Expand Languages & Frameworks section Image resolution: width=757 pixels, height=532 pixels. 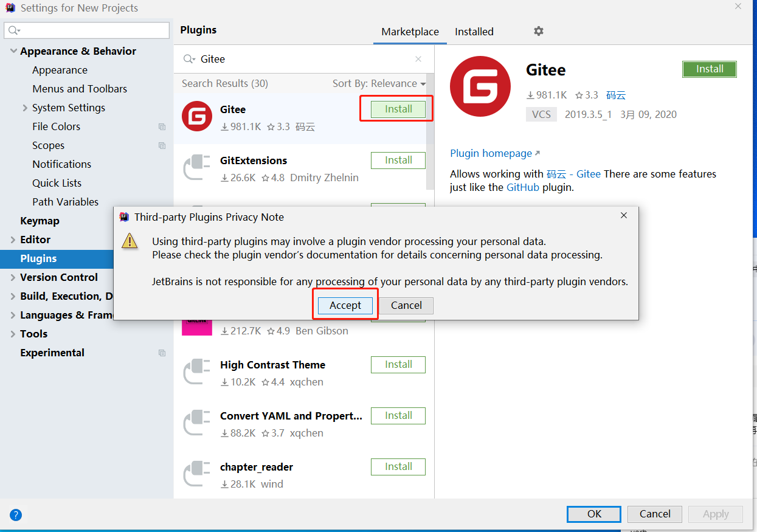click(x=13, y=315)
